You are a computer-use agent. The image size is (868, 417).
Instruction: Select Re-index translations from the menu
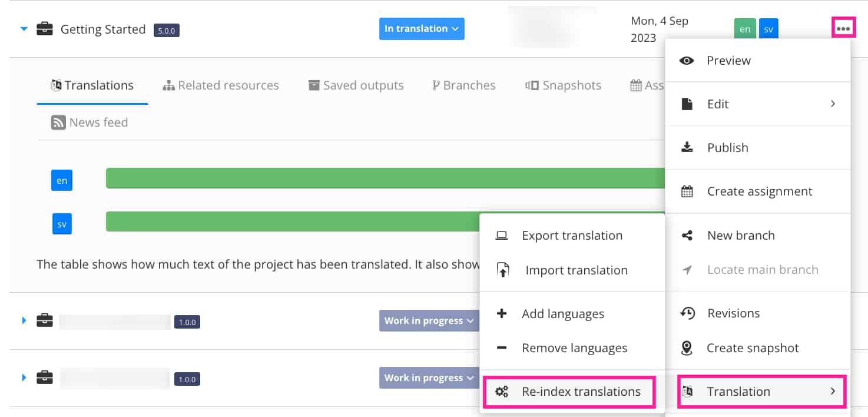(x=581, y=391)
